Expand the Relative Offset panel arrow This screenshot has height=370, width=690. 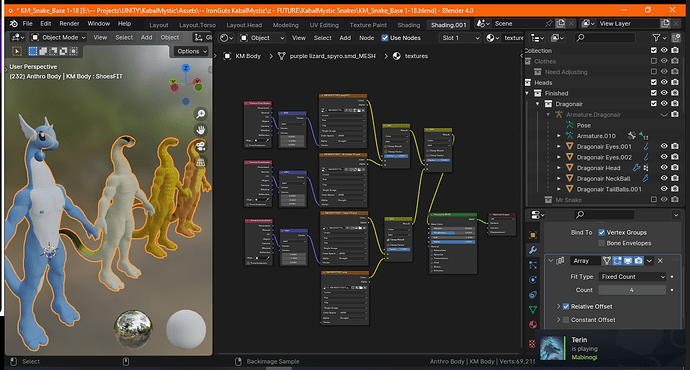(558, 306)
